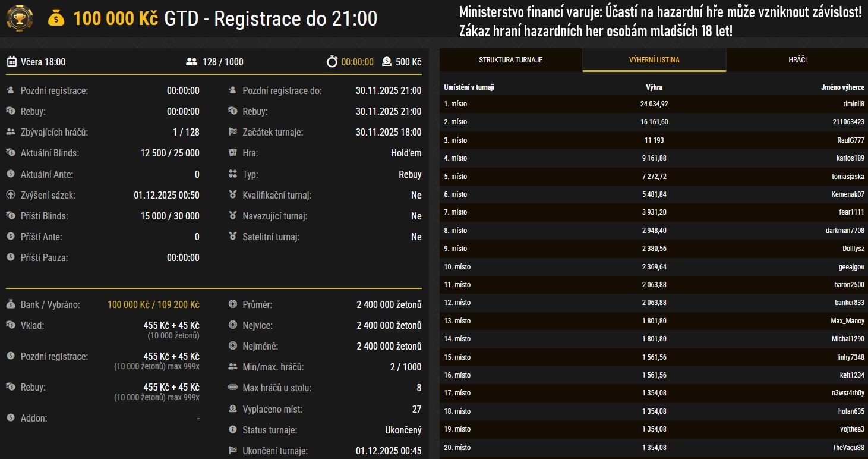Click the Bank / Vybráno money bag icon
868x459 pixels.
point(11,304)
